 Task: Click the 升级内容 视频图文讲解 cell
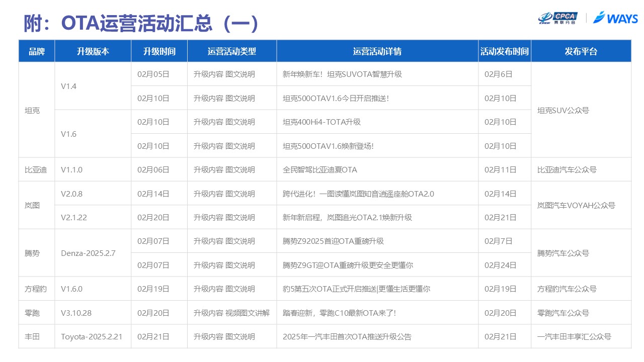click(x=231, y=313)
